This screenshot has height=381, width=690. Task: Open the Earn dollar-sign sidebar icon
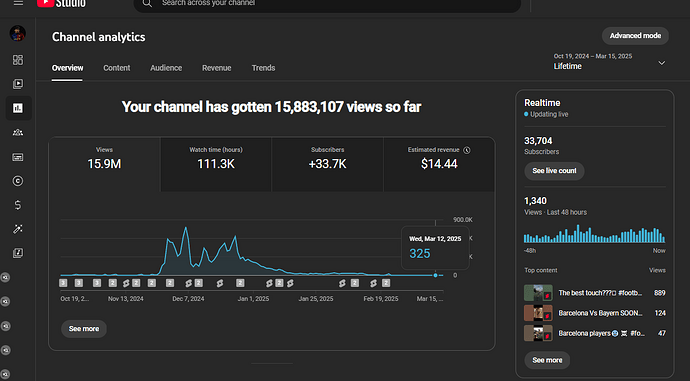coord(18,205)
